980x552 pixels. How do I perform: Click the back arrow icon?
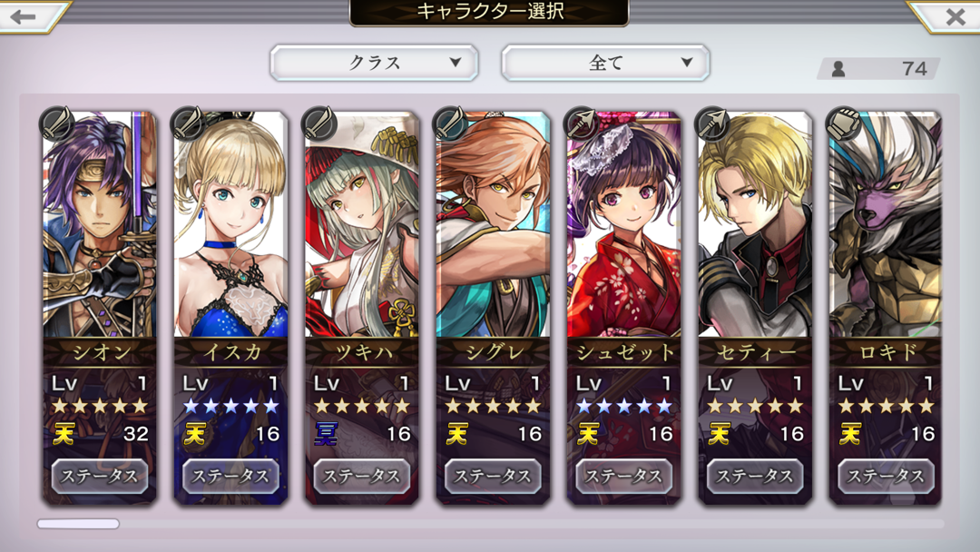coord(23,16)
